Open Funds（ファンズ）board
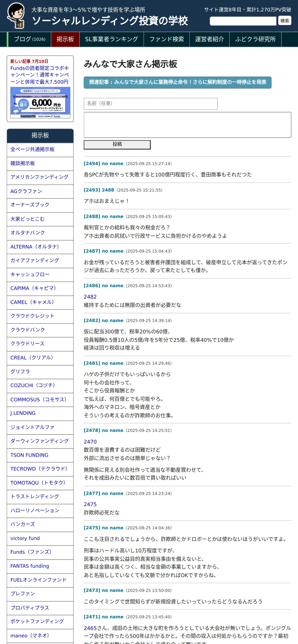 tap(40, 552)
